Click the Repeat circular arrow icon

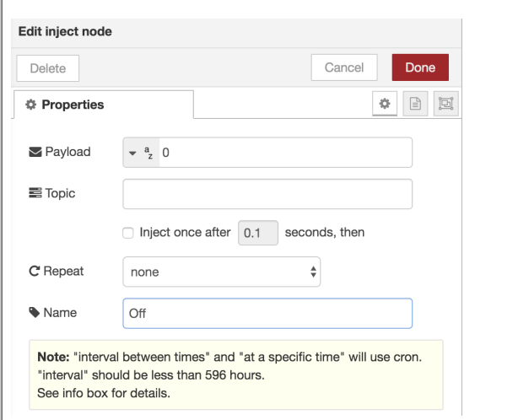[x=35, y=272]
